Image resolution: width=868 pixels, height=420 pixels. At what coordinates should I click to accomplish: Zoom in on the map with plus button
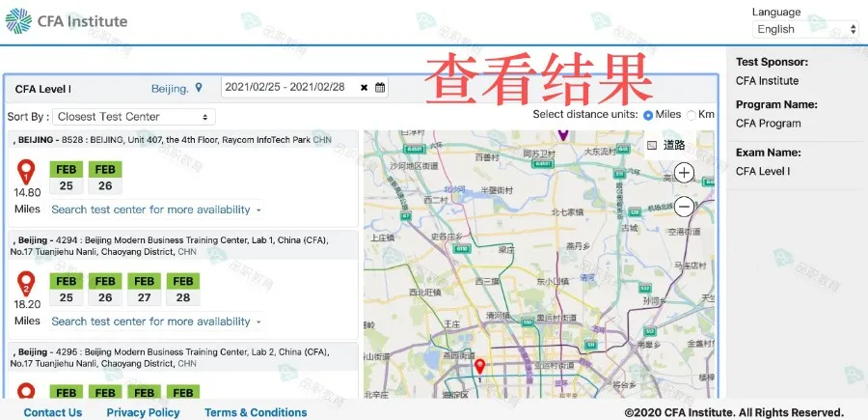pyautogui.click(x=685, y=173)
